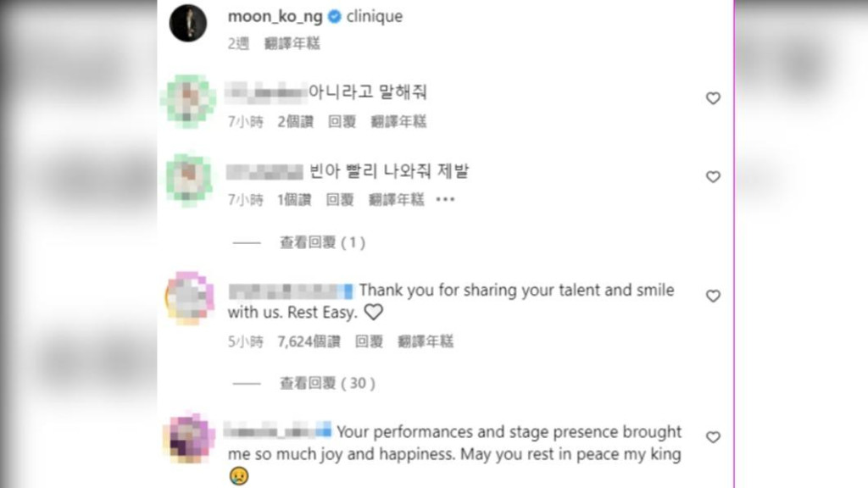868x488 pixels.
Task: Open moon_ko_ng profile picture
Action: tap(187, 23)
